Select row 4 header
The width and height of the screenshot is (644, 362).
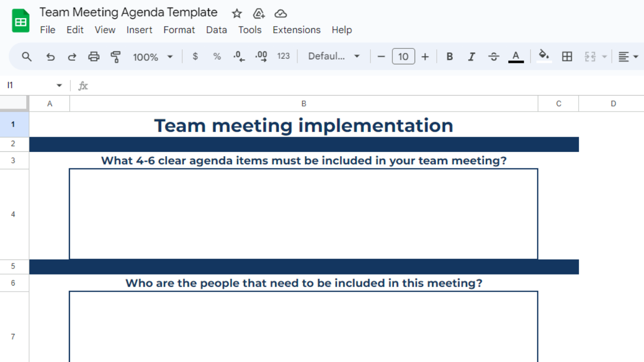[14, 214]
